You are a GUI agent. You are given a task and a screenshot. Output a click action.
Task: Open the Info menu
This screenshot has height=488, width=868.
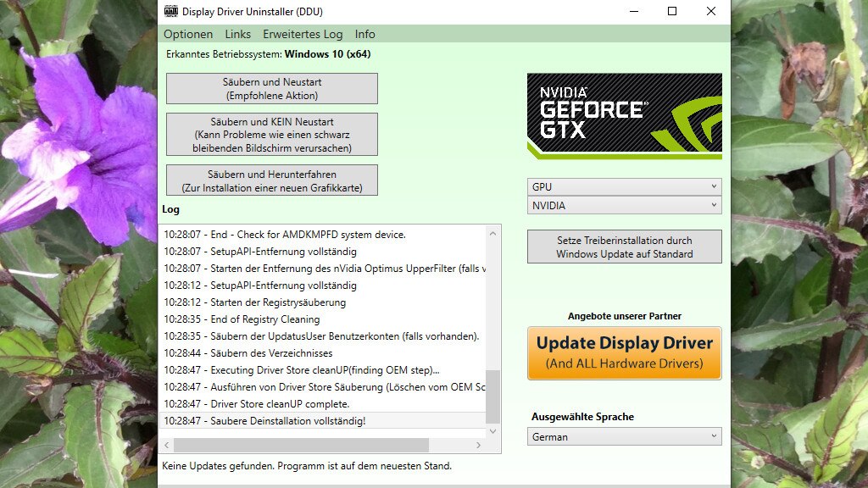tap(364, 34)
